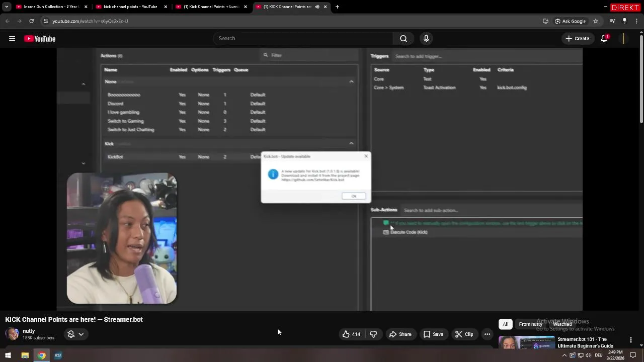Like the video
Viewport: 644px width, 362px height.
tap(351, 334)
